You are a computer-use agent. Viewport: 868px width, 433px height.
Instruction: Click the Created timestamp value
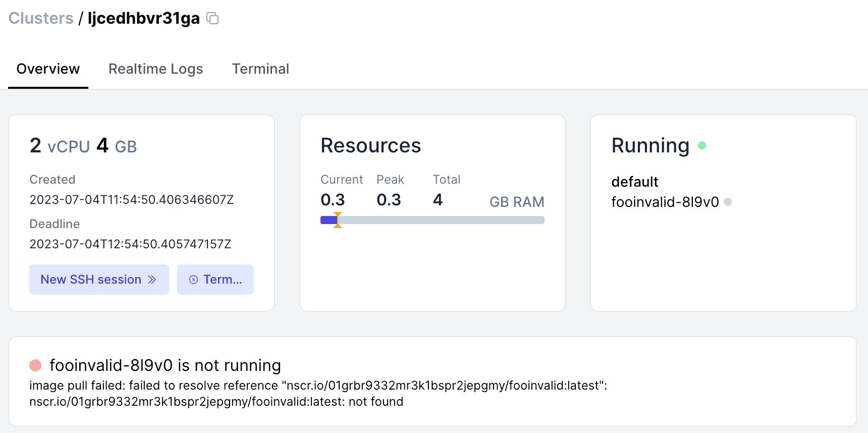[131, 200]
